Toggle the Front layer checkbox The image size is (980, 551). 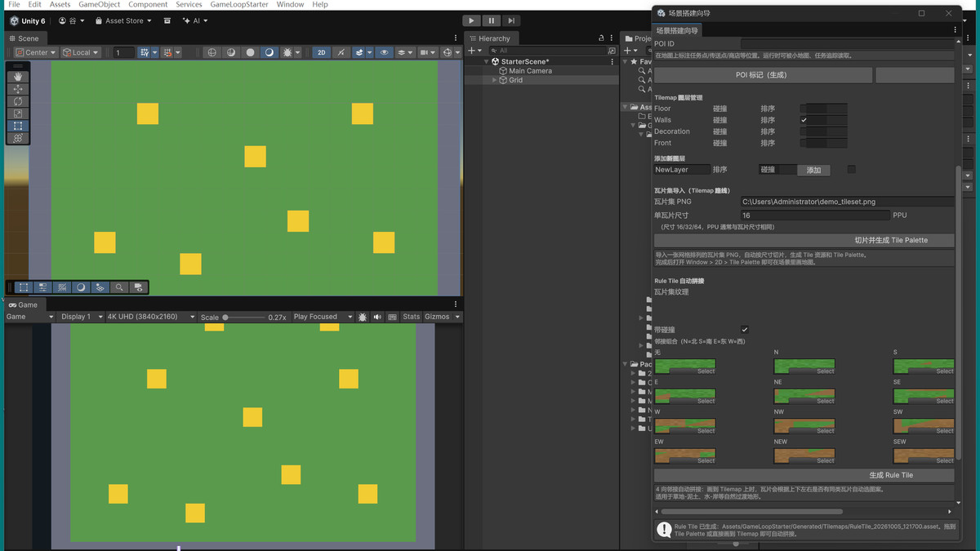point(804,143)
